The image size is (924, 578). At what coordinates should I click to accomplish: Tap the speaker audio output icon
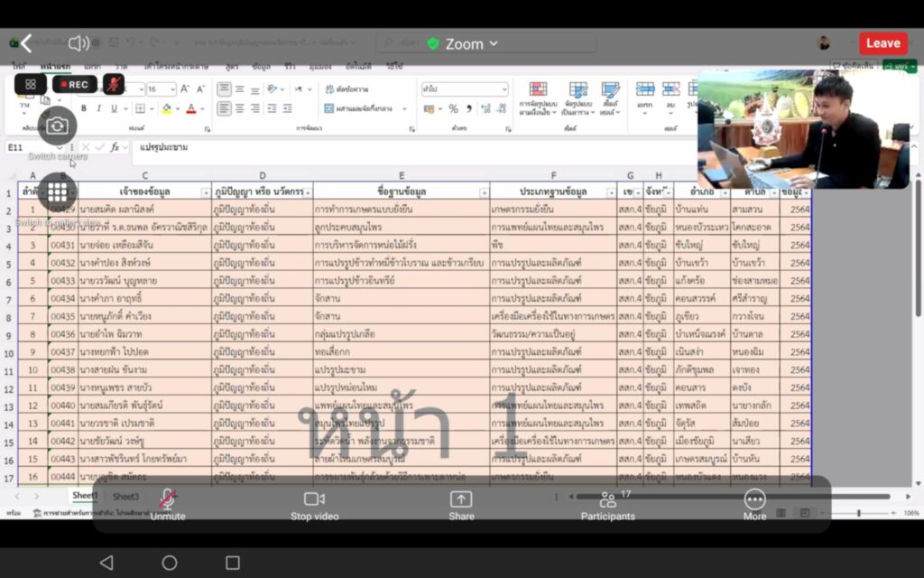[x=79, y=43]
